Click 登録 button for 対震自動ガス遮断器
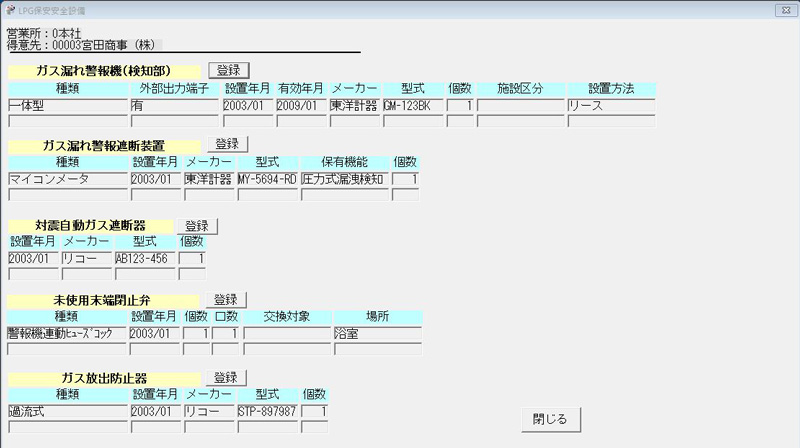800x448 pixels. coord(196,226)
